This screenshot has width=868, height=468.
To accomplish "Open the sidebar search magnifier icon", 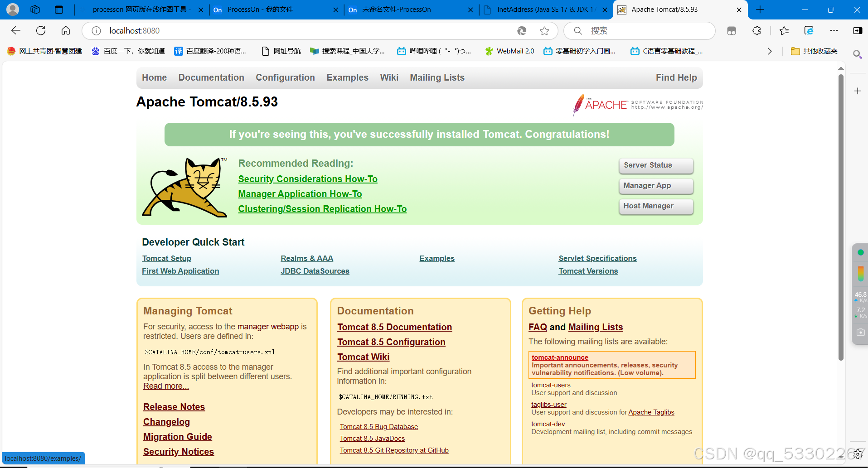I will (x=857, y=54).
